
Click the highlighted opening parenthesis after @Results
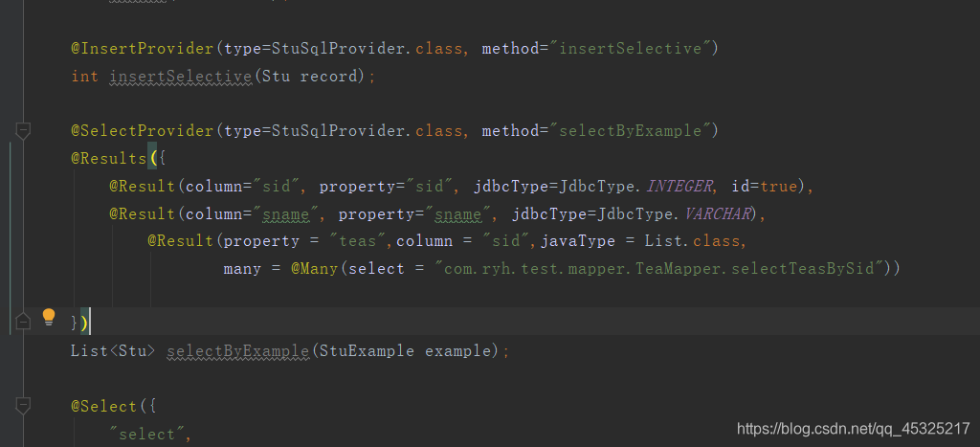(152, 158)
